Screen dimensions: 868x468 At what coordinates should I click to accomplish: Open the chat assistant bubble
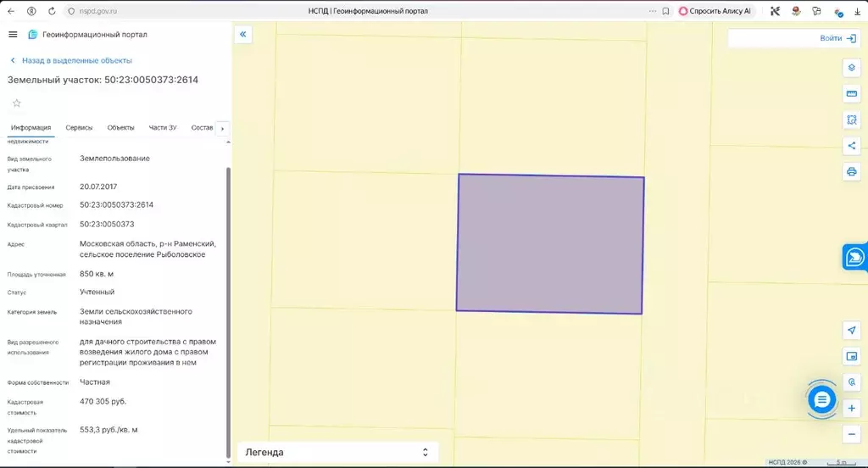(x=821, y=399)
